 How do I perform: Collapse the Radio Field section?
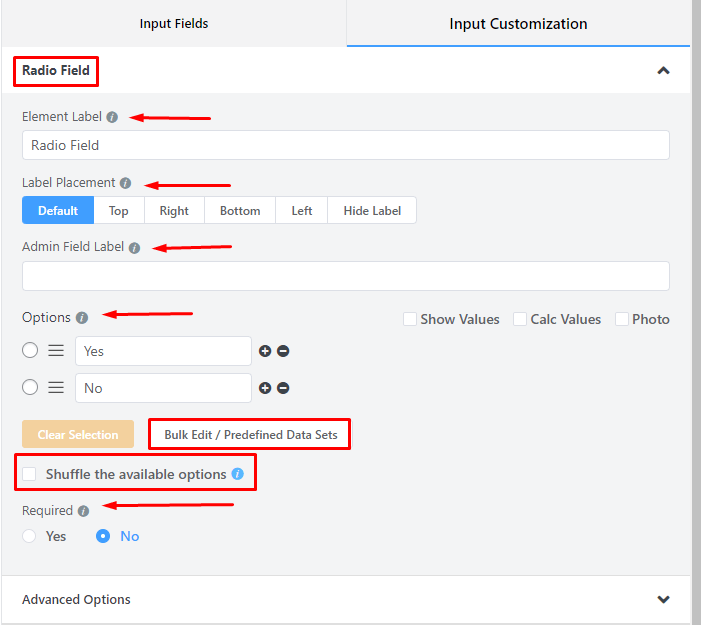(x=662, y=71)
